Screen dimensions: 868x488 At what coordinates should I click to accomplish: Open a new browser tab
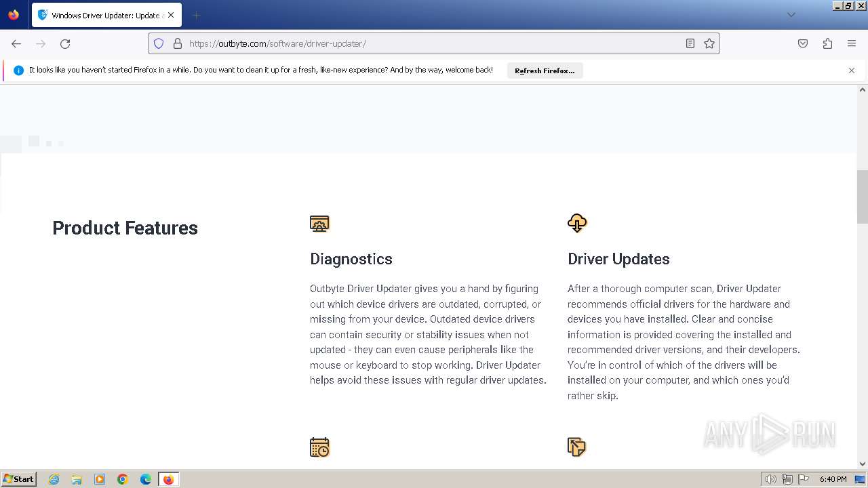tap(196, 15)
